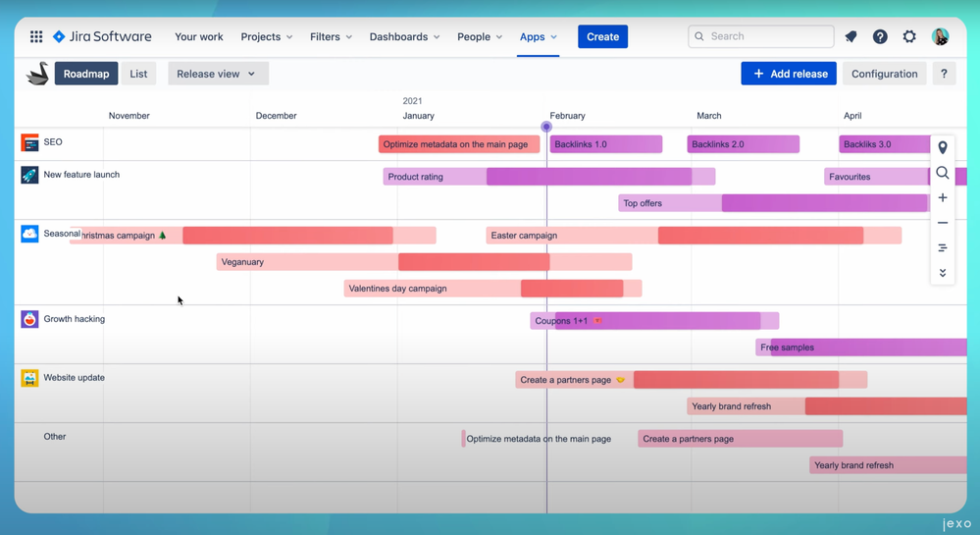
Task: Expand the Projects menu
Action: (x=267, y=37)
